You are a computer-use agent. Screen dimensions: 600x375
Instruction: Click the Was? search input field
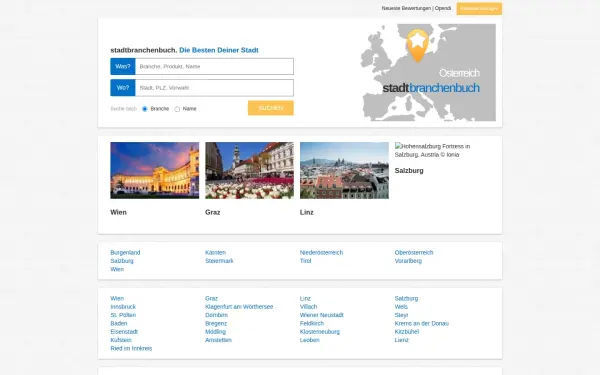click(214, 67)
